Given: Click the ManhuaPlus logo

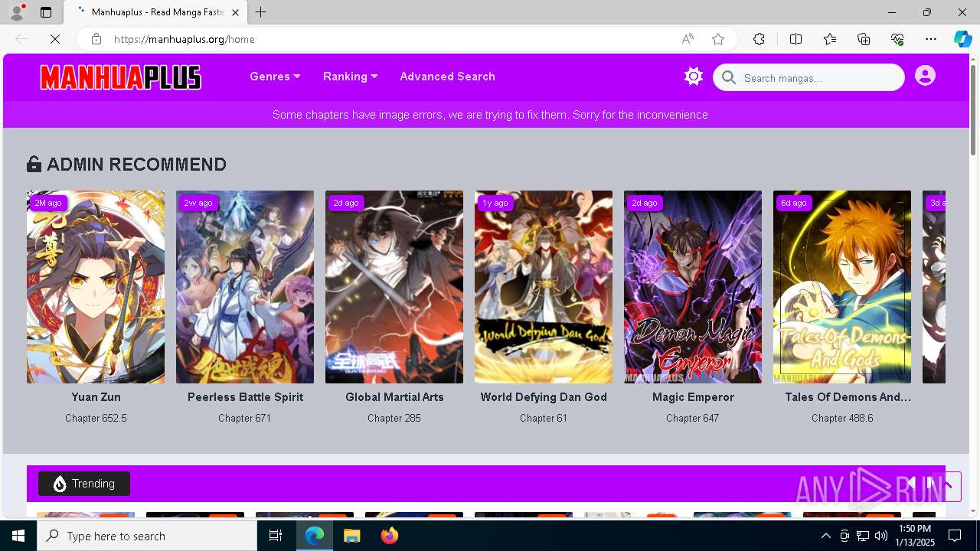Looking at the screenshot, I should coord(121,77).
